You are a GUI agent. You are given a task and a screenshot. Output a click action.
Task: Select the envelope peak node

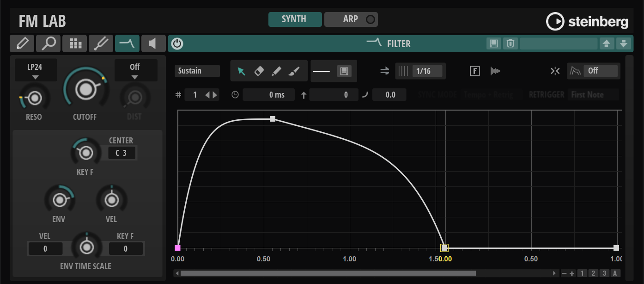pyautogui.click(x=273, y=119)
